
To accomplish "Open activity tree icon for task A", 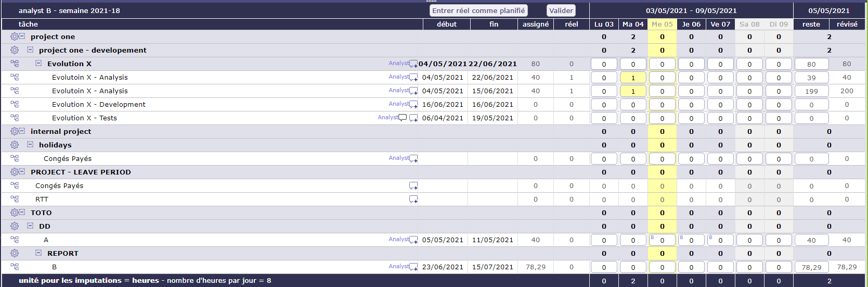I will tap(15, 240).
